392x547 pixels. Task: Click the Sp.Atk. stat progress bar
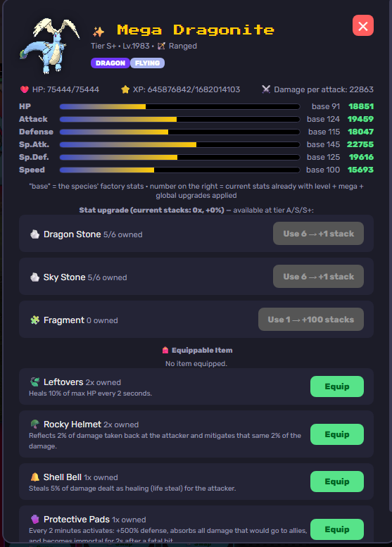[179, 144]
